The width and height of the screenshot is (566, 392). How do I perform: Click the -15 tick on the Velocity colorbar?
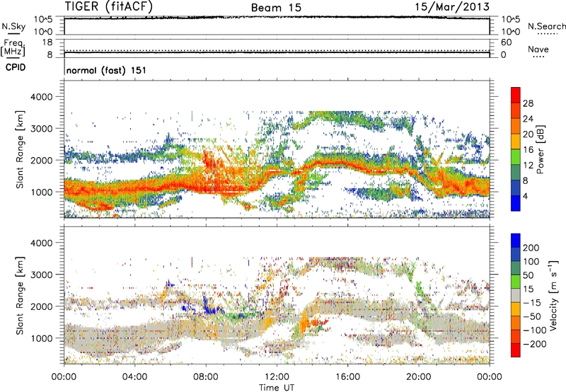point(532,302)
